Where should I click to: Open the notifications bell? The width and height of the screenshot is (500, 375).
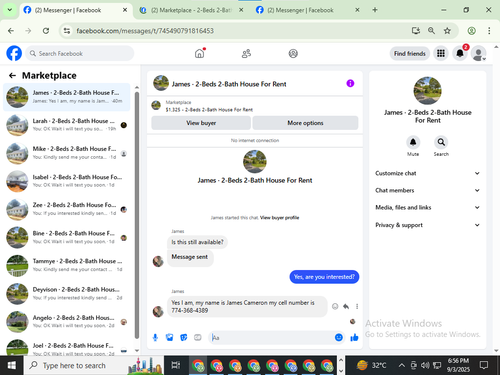(x=460, y=53)
